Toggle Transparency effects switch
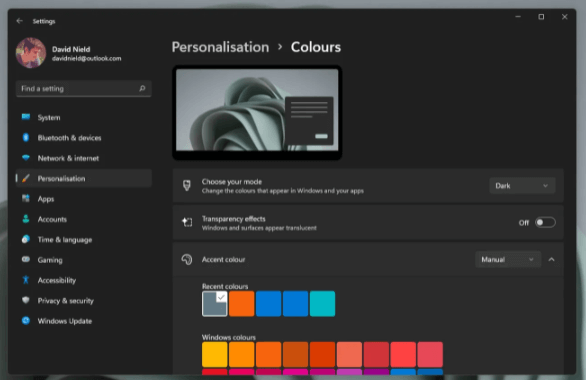 click(x=545, y=222)
